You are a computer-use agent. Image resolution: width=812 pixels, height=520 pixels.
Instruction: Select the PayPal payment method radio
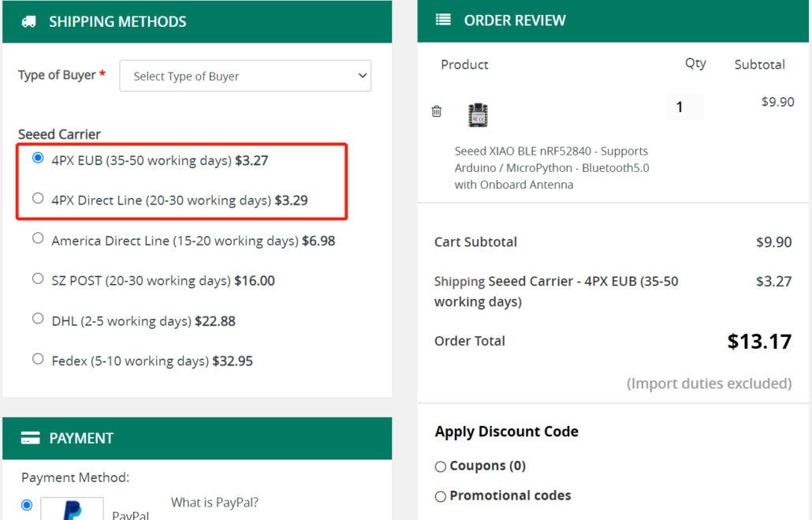pyautogui.click(x=27, y=505)
